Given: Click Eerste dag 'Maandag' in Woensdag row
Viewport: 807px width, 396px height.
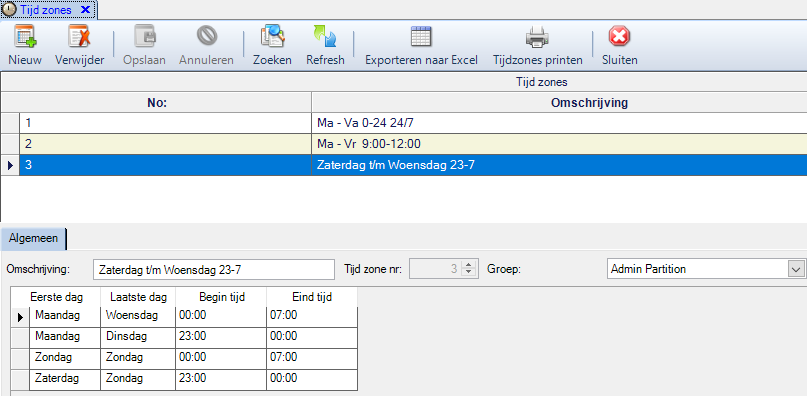Looking at the screenshot, I should coord(65,317).
